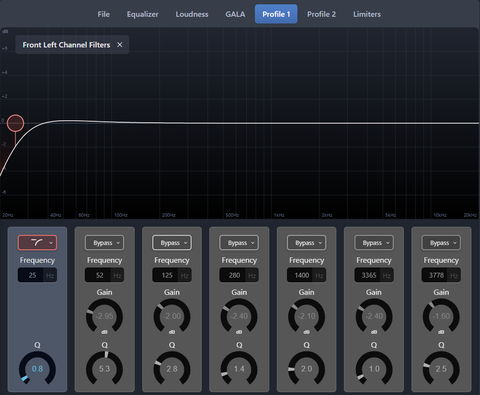Close the Front Left Channel Filters label
Screen dimensions: 480x395
(x=120, y=45)
